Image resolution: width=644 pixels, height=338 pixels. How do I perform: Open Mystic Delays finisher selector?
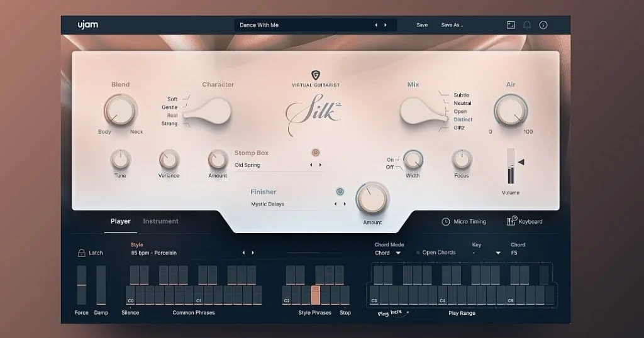[x=267, y=204]
